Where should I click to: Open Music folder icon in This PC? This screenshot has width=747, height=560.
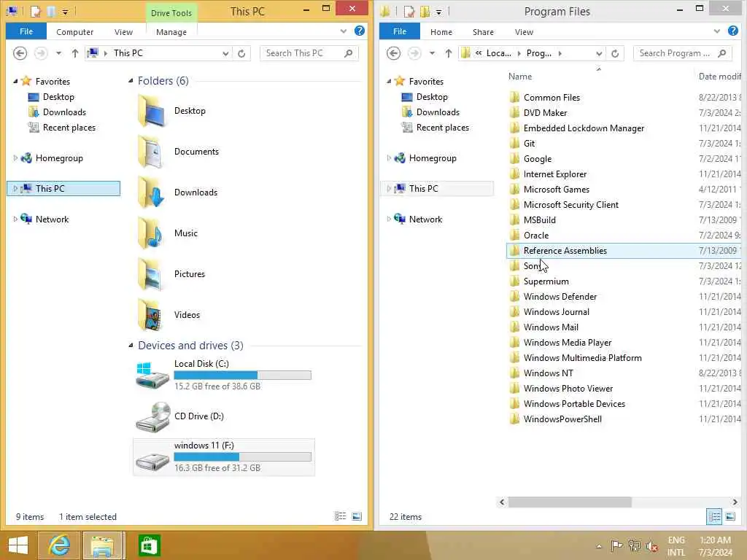coord(152,233)
